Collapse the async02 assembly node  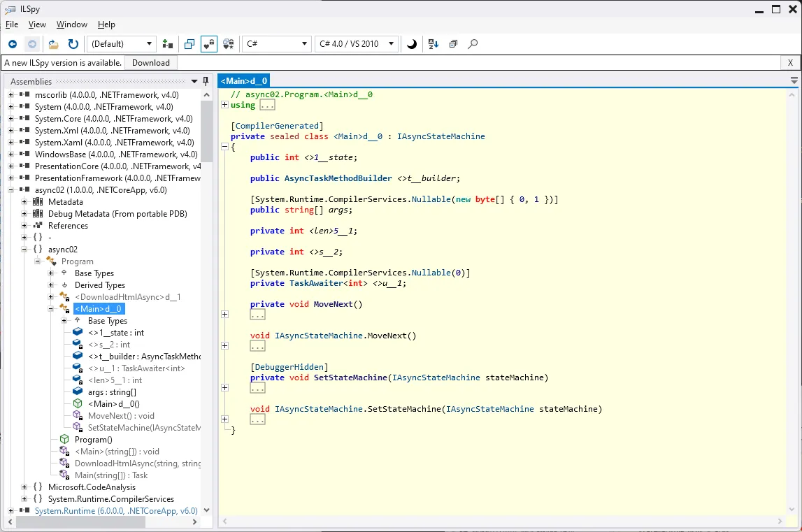pyautogui.click(x=10, y=189)
